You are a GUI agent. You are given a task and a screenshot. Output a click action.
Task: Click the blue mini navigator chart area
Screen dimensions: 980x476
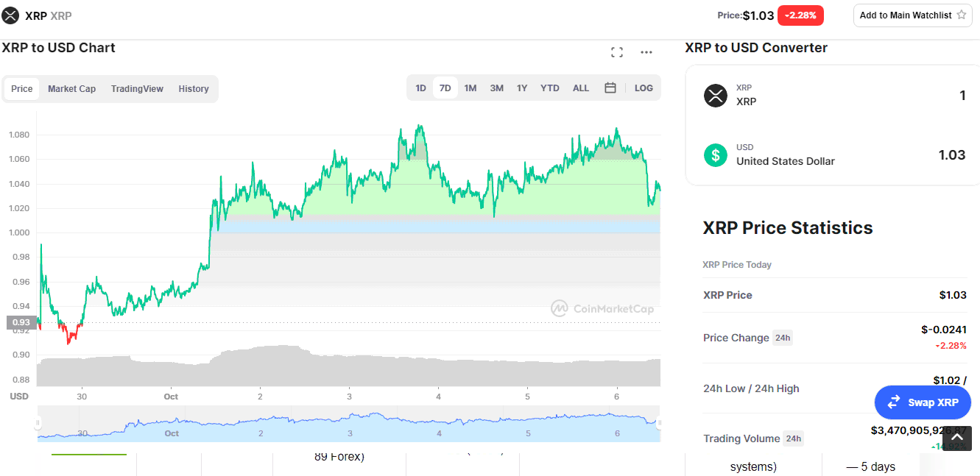349,425
